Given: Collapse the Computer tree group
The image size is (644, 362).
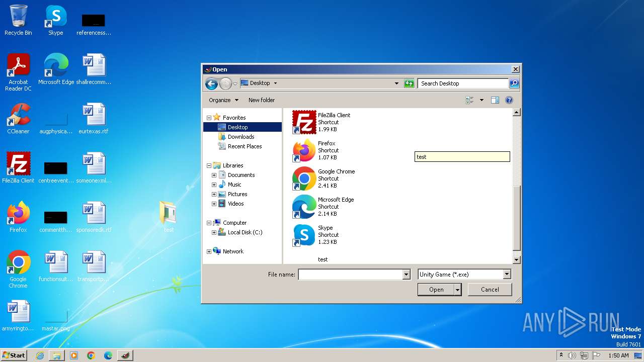Looking at the screenshot, I should tap(209, 223).
